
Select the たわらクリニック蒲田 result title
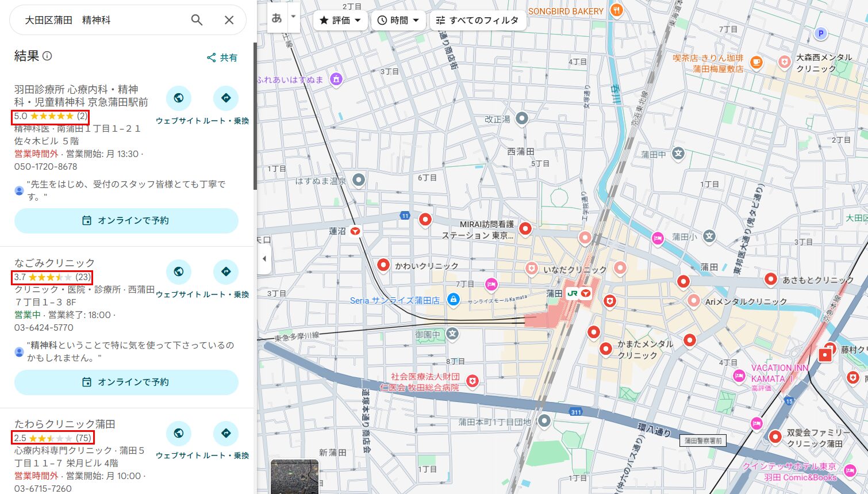(65, 424)
